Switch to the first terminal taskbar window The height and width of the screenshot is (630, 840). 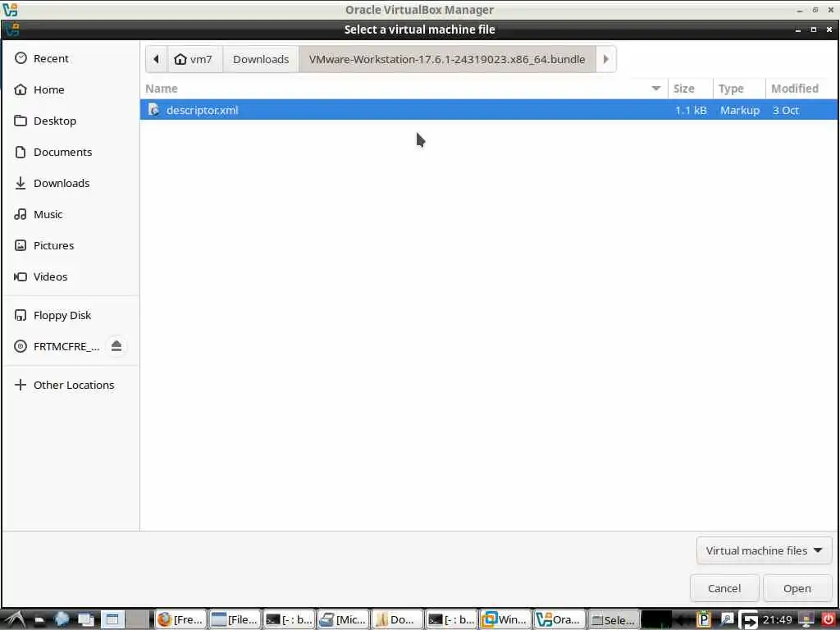point(290,620)
